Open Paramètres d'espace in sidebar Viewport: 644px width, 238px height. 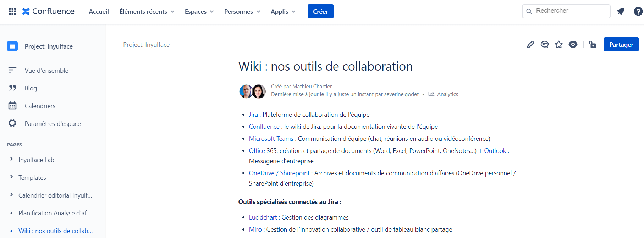click(53, 124)
